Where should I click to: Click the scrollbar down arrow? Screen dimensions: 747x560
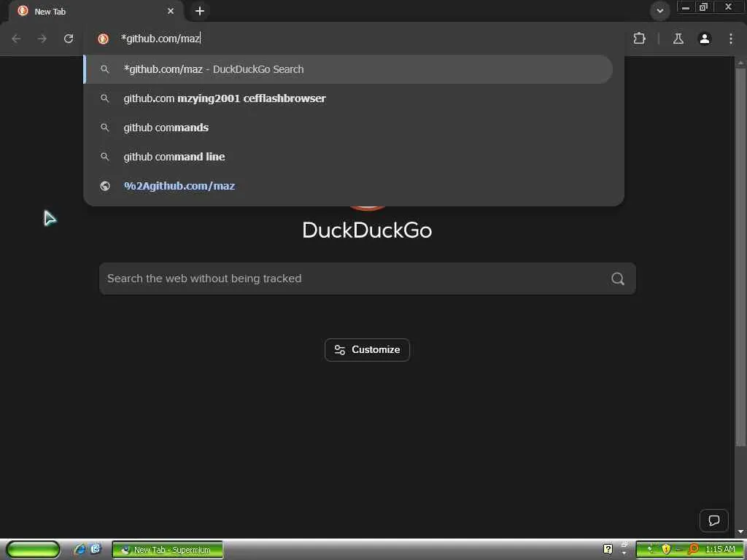[x=740, y=532]
